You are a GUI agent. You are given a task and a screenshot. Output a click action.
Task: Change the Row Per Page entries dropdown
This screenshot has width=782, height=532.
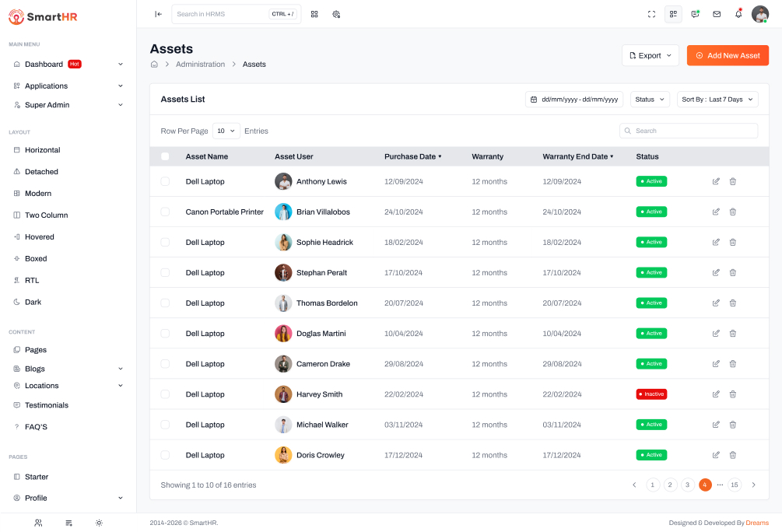point(226,131)
